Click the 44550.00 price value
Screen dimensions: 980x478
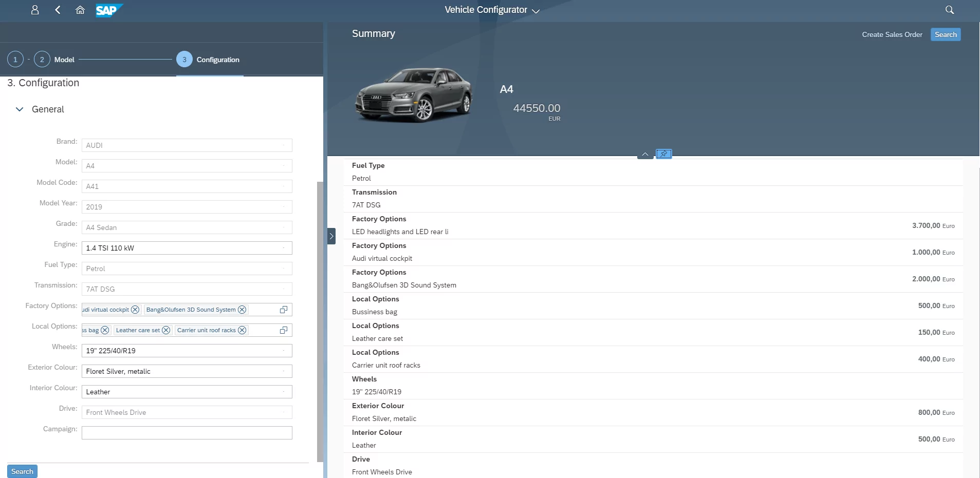click(x=537, y=108)
